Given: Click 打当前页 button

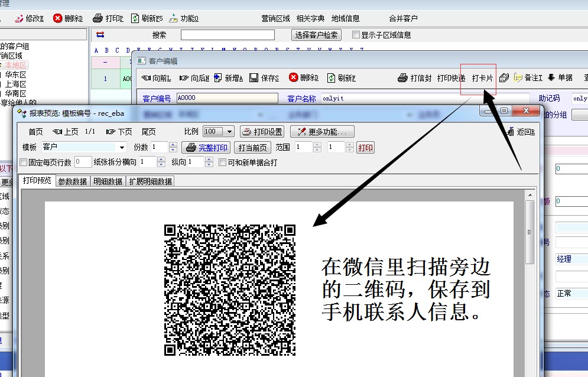Looking at the screenshot, I should [x=252, y=148].
